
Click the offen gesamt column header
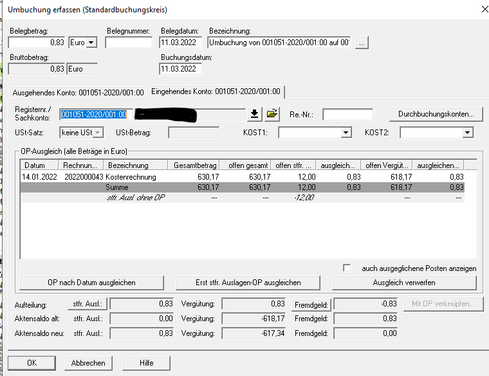(245, 165)
